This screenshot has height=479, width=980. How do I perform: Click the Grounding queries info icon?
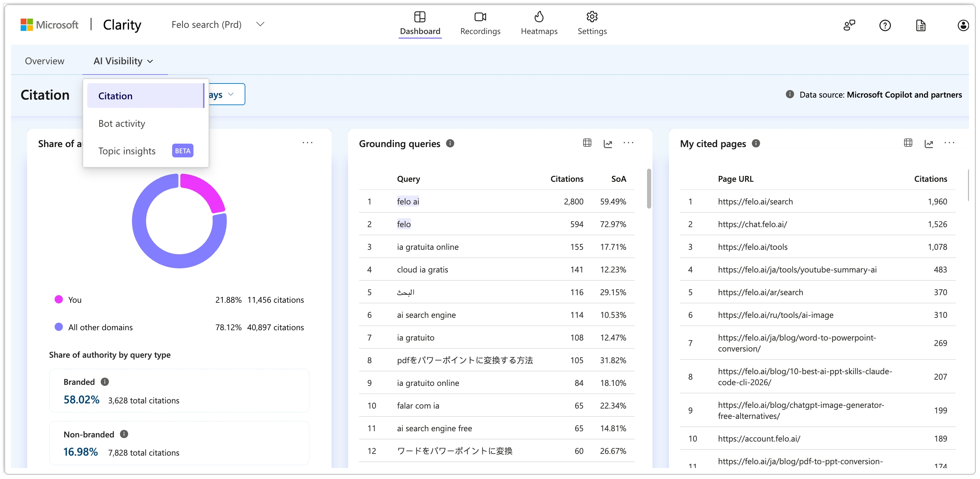(x=450, y=143)
